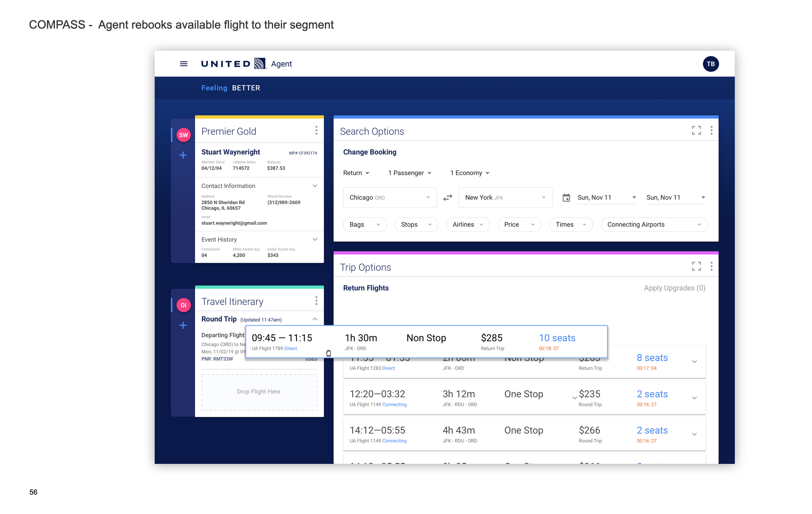Open Trip Options panel kebab menu
The width and height of the screenshot is (812, 514).
pyautogui.click(x=711, y=266)
